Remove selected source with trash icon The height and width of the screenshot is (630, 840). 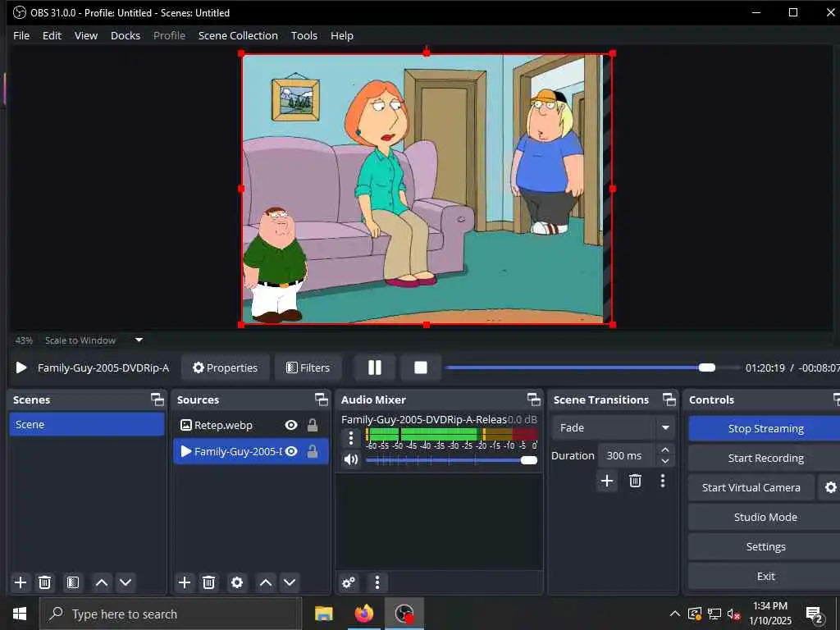point(209,582)
